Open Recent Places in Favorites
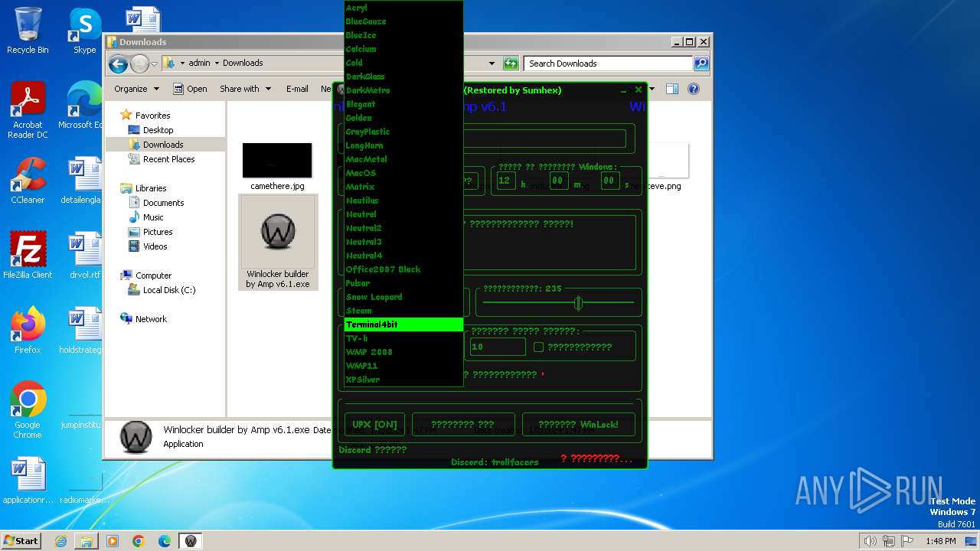Viewport: 980px width, 551px height. click(x=168, y=159)
